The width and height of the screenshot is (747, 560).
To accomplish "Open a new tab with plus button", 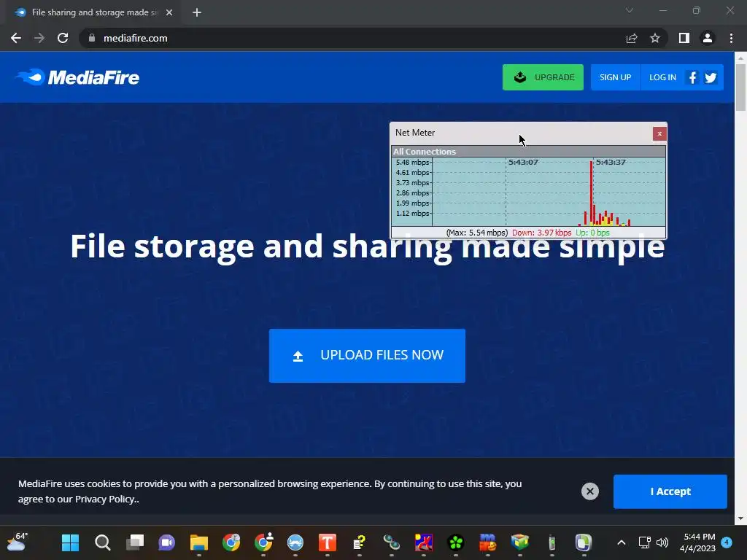I will click(x=197, y=12).
